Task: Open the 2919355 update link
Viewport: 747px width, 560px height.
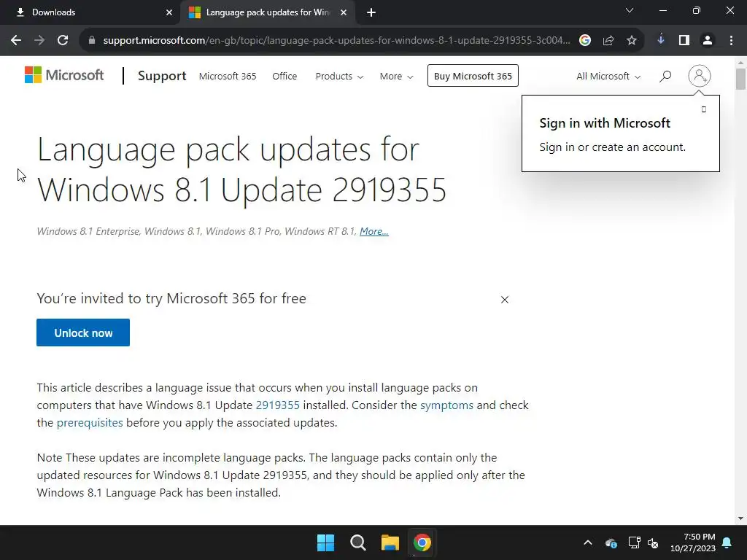Action: point(278,405)
